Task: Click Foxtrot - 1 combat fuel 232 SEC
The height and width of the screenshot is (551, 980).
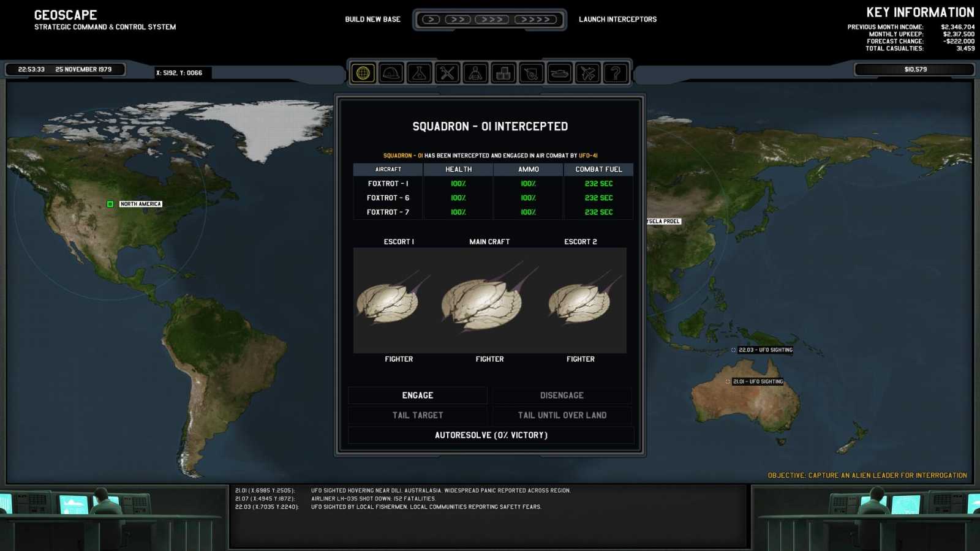Action: coord(598,184)
